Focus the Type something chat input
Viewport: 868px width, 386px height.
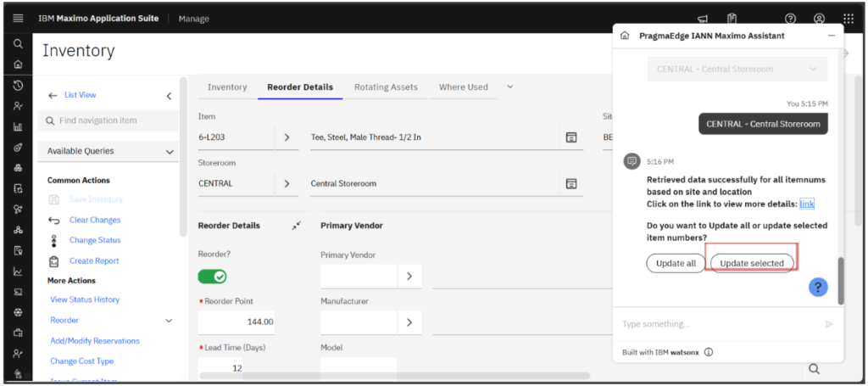(x=720, y=324)
